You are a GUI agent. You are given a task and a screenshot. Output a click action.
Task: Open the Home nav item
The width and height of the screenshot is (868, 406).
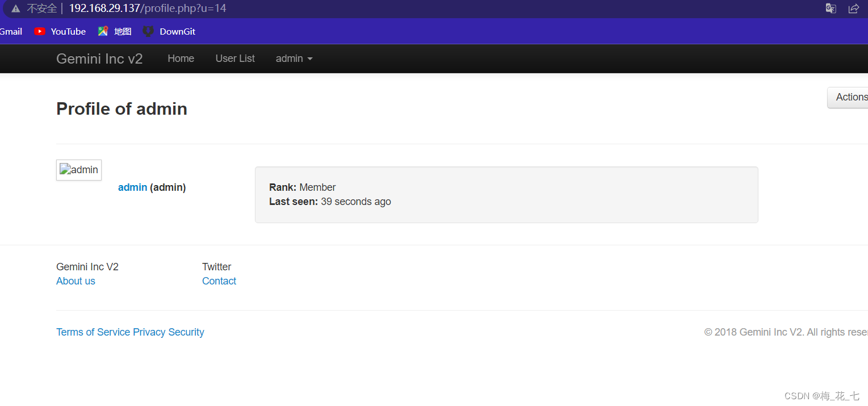(x=181, y=58)
